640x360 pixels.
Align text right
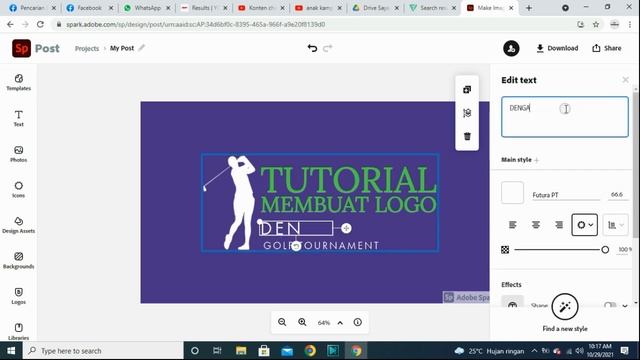(x=559, y=224)
